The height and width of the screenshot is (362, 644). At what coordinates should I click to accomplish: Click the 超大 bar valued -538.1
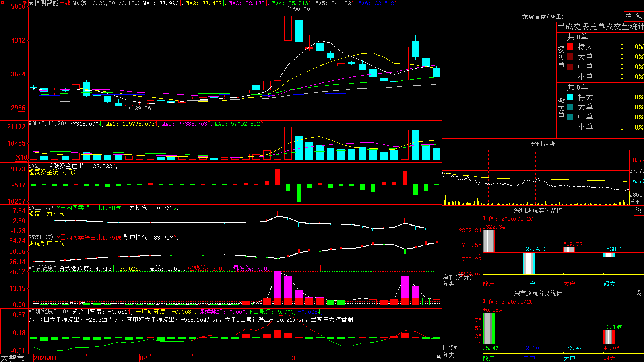click(609, 255)
